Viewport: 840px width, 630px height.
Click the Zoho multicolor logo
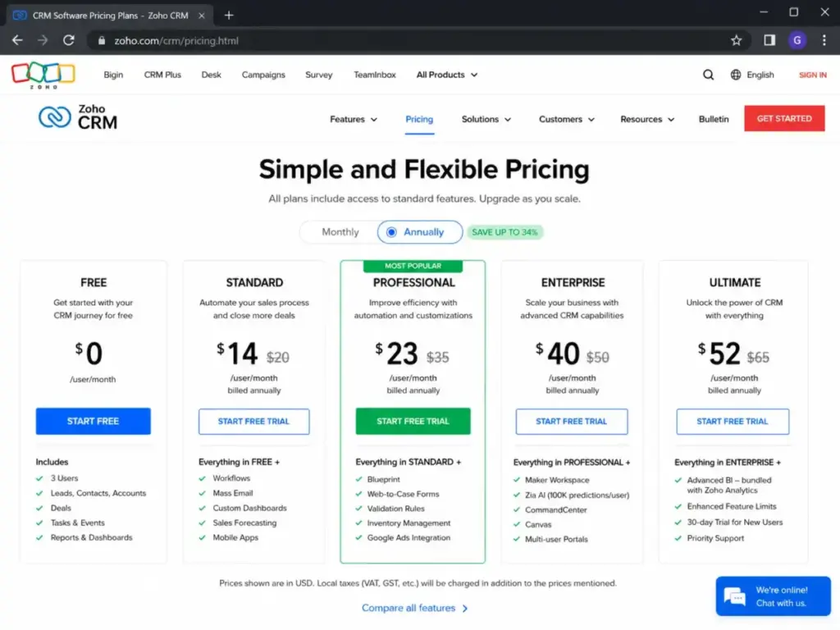43,75
